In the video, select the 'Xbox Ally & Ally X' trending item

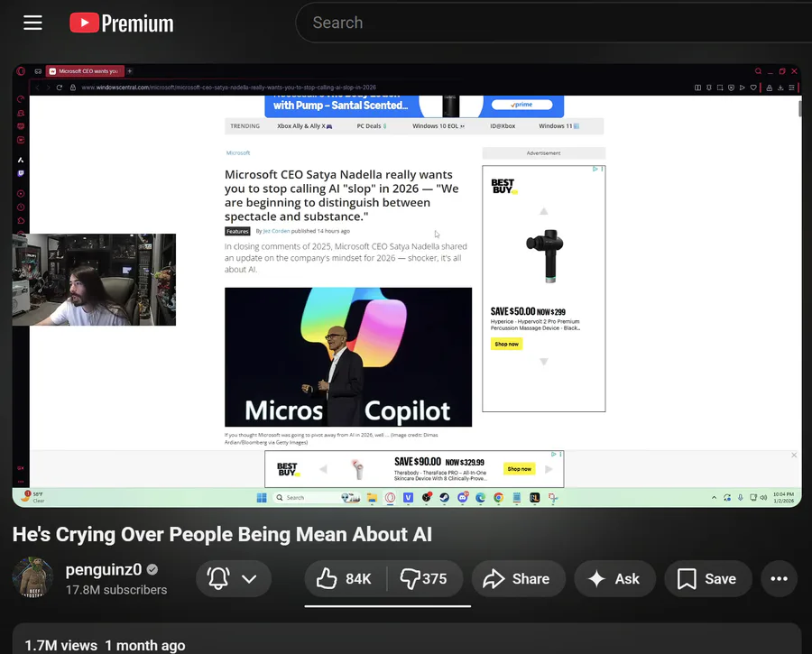pyautogui.click(x=305, y=125)
